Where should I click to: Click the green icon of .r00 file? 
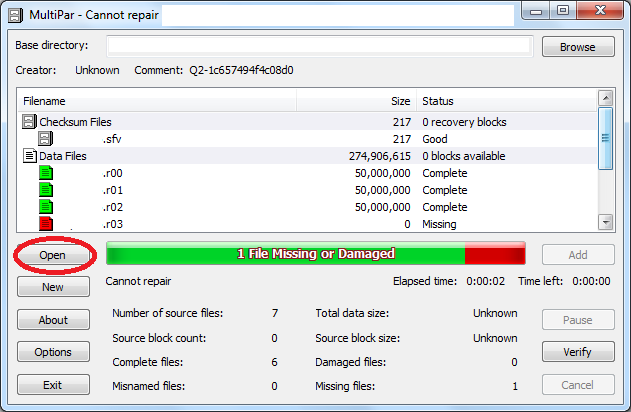(x=46, y=173)
